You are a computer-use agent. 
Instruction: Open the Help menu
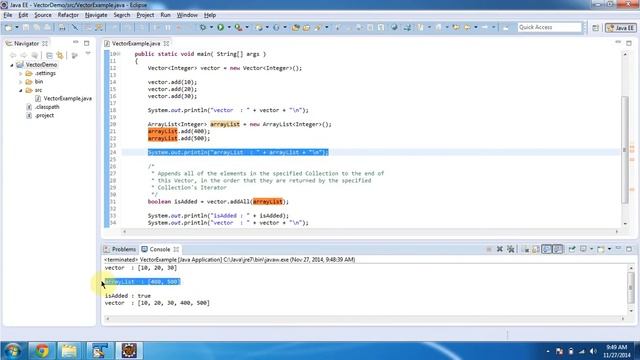coord(210,15)
